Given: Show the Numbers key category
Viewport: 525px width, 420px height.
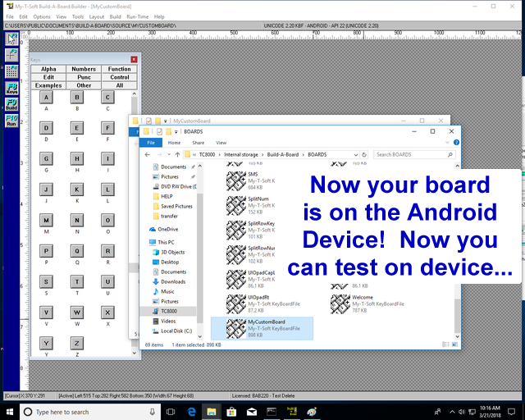Looking at the screenshot, I should tap(84, 70).
